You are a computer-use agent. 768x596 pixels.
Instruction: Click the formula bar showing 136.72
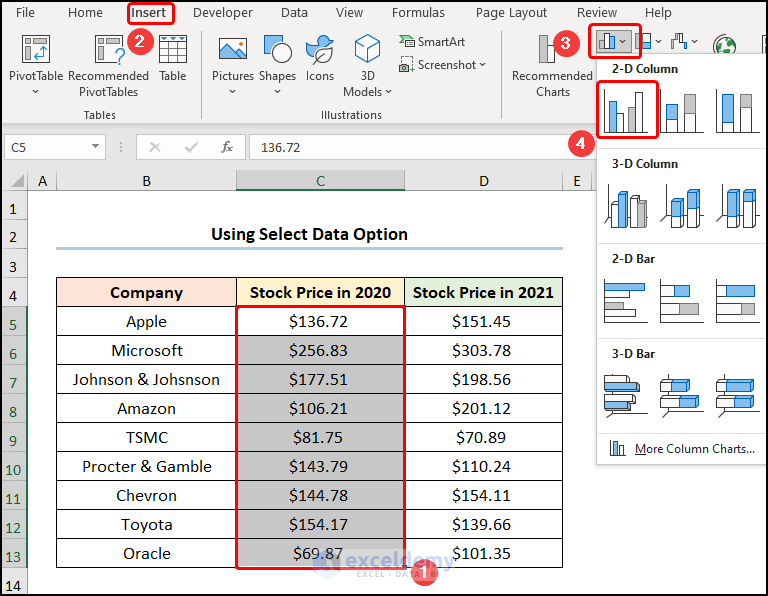click(411, 147)
